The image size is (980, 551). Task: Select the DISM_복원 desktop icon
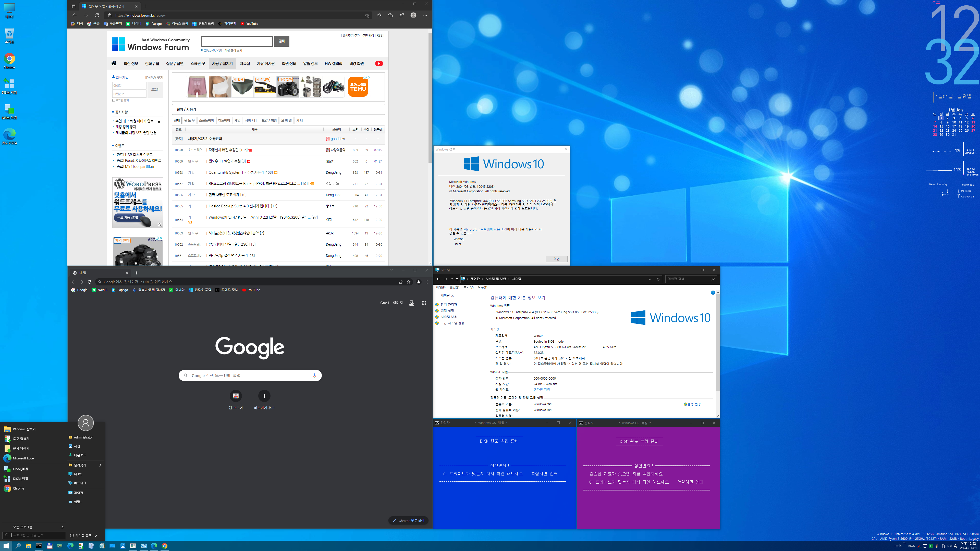[x=9, y=112]
